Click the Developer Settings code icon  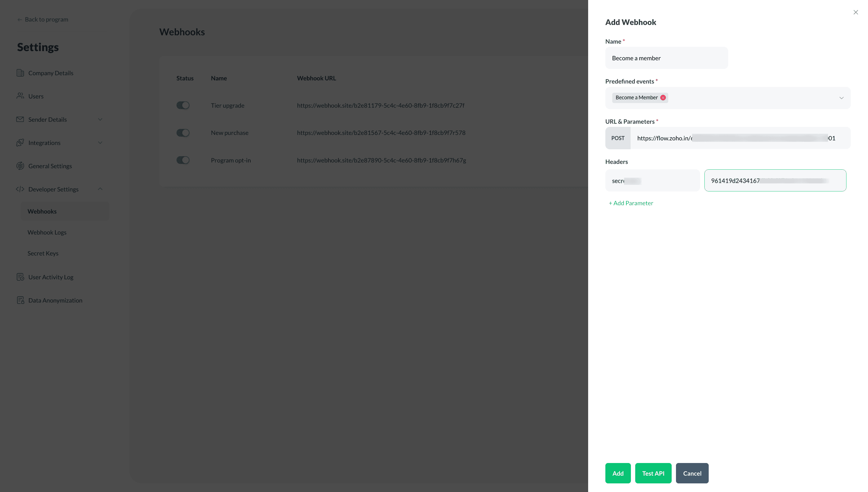20,189
